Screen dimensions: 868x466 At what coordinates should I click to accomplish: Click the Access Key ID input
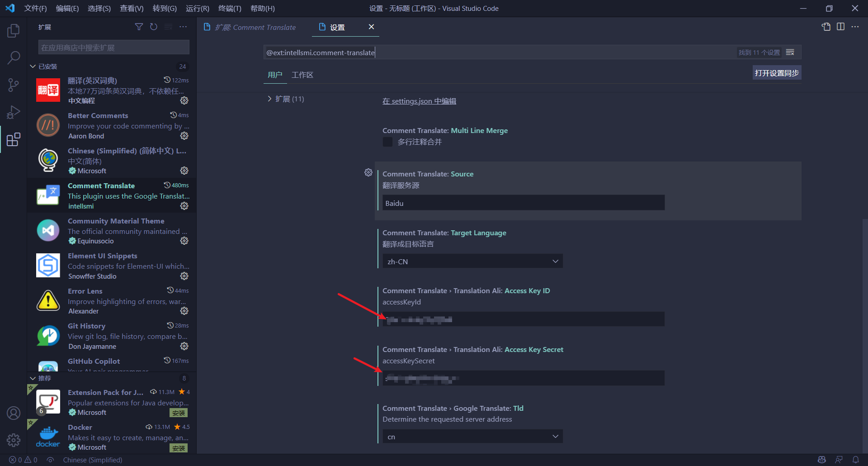[524, 319]
